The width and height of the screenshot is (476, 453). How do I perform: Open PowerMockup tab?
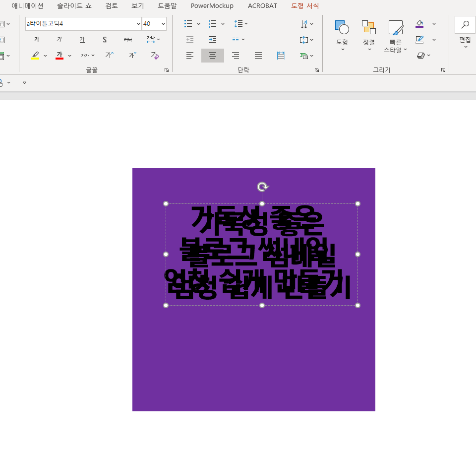tap(212, 6)
